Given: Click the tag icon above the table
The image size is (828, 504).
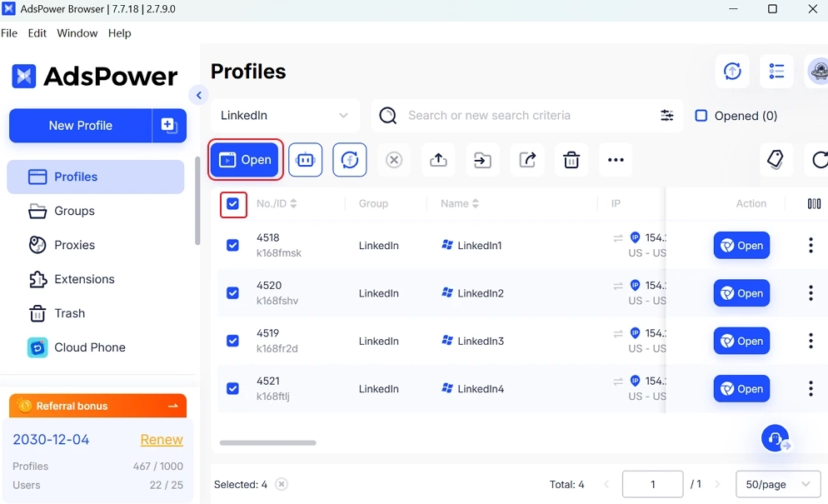Looking at the screenshot, I should coord(776,159).
